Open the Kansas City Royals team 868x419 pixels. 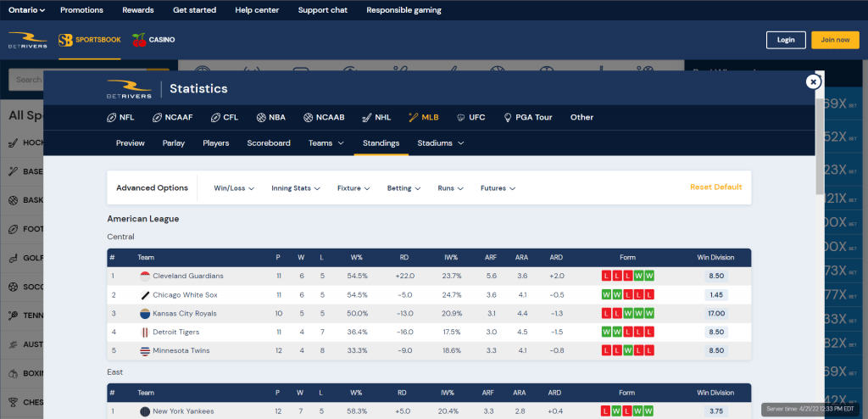click(x=184, y=314)
